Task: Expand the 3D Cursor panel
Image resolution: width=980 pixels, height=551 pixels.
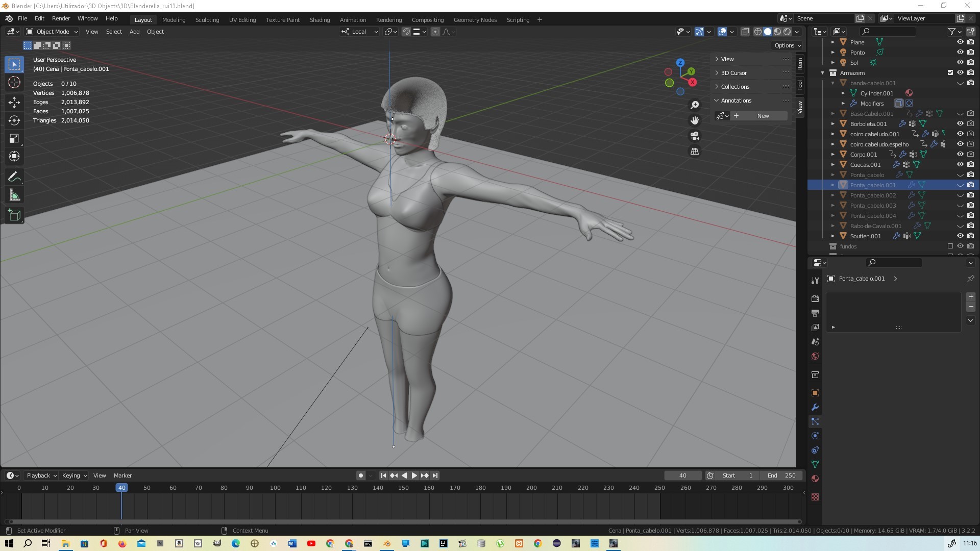Action: [x=734, y=73]
